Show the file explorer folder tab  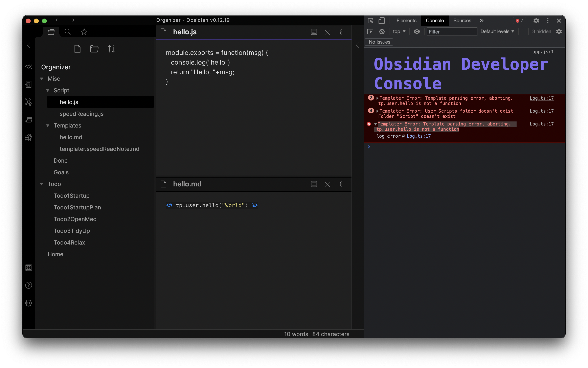point(51,32)
